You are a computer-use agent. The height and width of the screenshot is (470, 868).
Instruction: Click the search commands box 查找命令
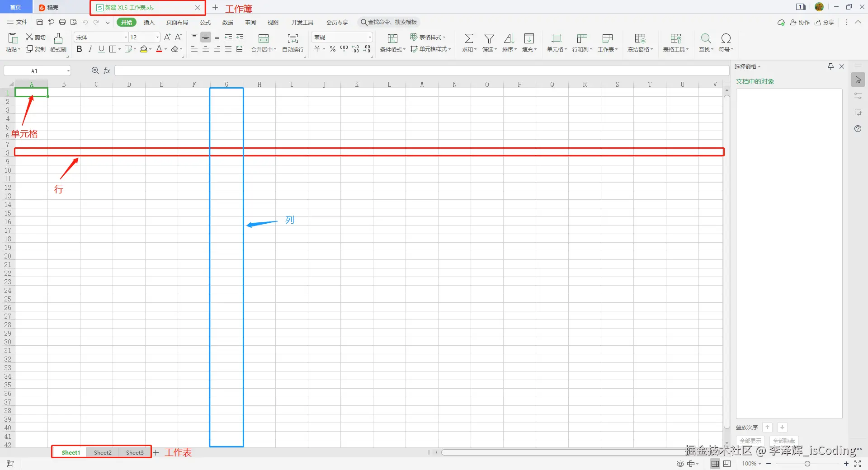click(389, 22)
